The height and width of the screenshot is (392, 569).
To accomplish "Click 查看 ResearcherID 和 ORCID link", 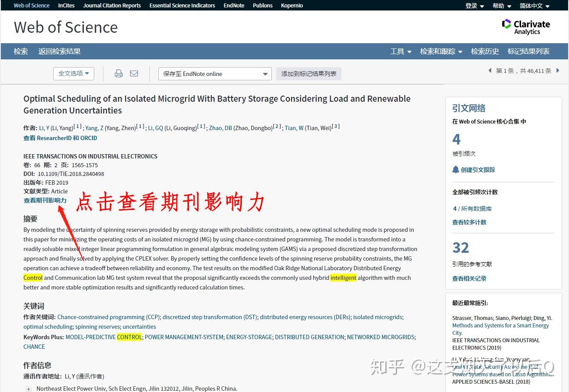I will (60, 138).
